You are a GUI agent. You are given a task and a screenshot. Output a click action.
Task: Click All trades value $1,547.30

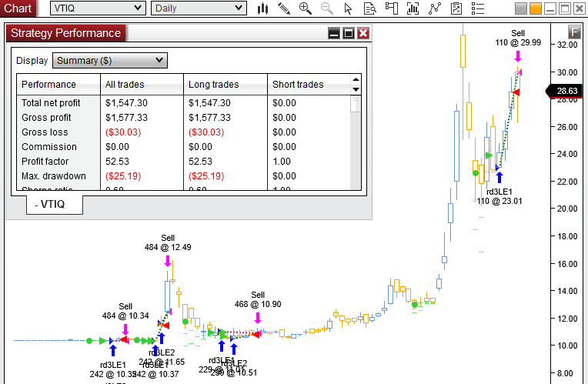coord(126,103)
